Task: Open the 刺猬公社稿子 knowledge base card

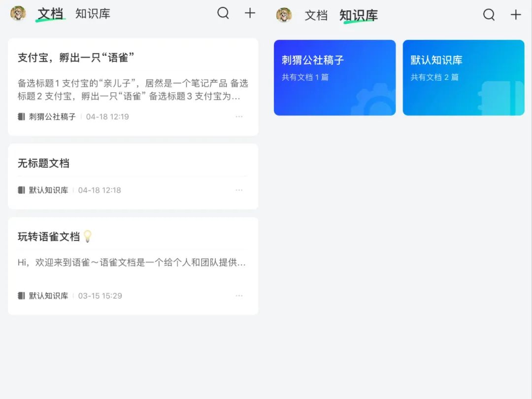Action: pyautogui.click(x=335, y=77)
